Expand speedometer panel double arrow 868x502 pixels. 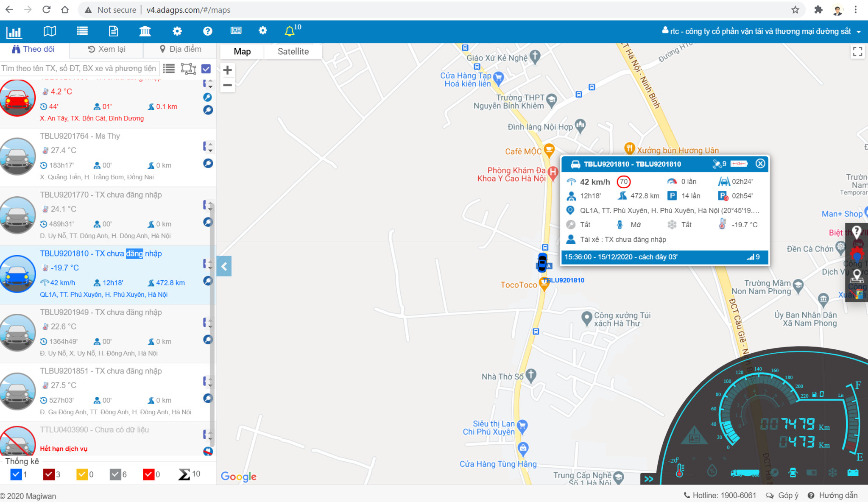648,479
